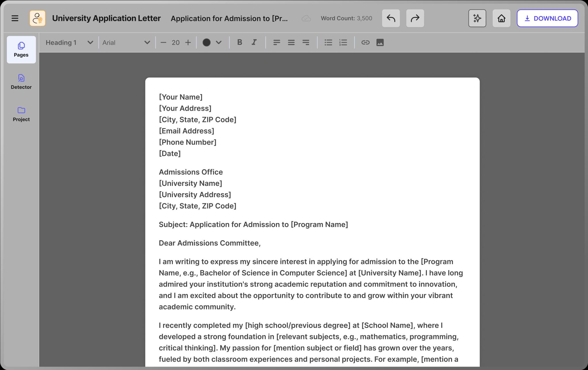
Task: Click the undo arrow button
Action: pyautogui.click(x=391, y=18)
